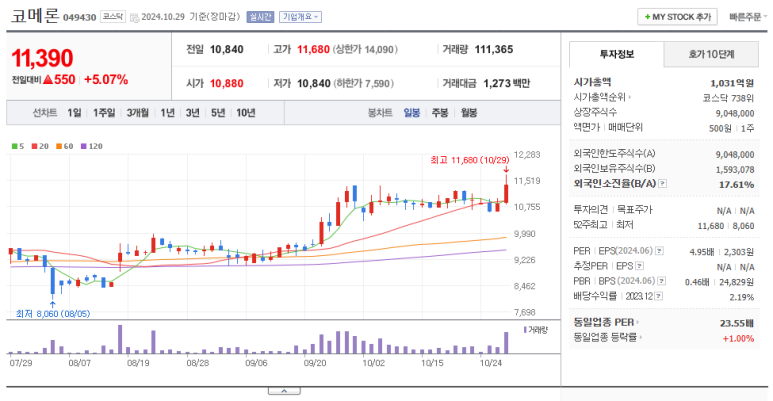Click the 동일업종 PER value 23.55배
The image size is (773, 401).
tap(737, 324)
